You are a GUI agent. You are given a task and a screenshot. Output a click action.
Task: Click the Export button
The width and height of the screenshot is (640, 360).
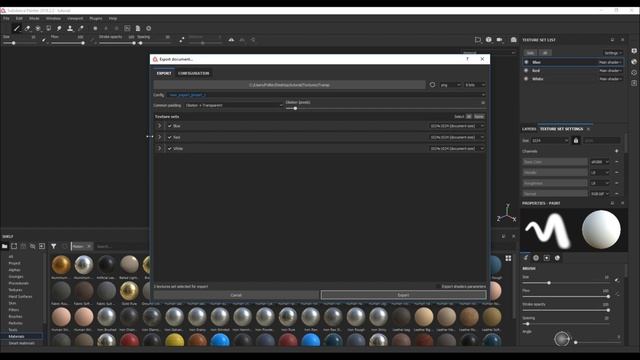coord(403,295)
